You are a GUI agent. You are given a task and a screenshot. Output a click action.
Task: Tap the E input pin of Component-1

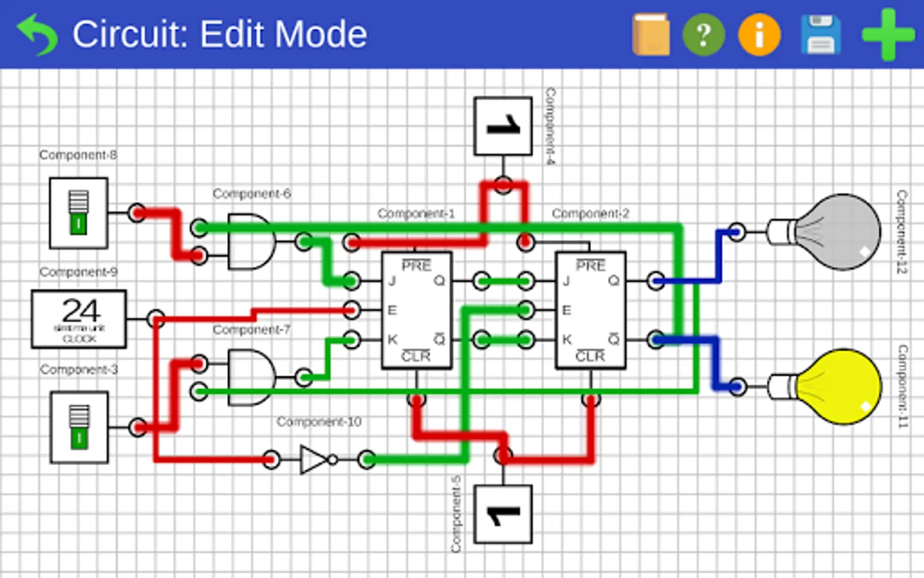click(351, 310)
